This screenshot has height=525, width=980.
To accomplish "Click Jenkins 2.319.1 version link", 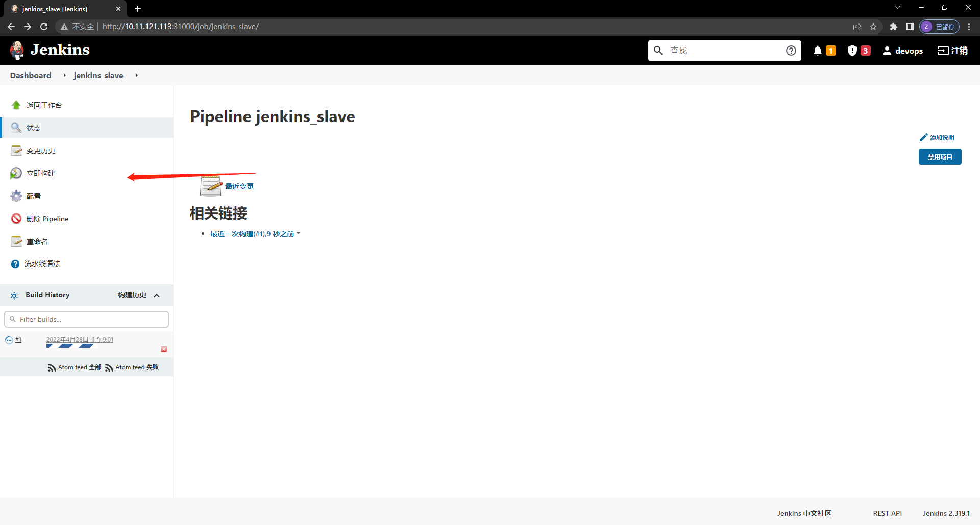I will pos(946,513).
